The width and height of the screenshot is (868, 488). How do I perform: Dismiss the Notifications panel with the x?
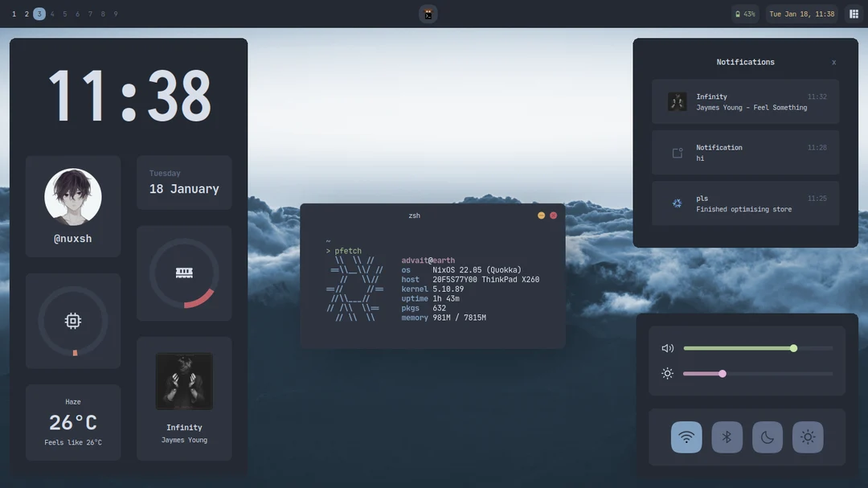(x=833, y=62)
